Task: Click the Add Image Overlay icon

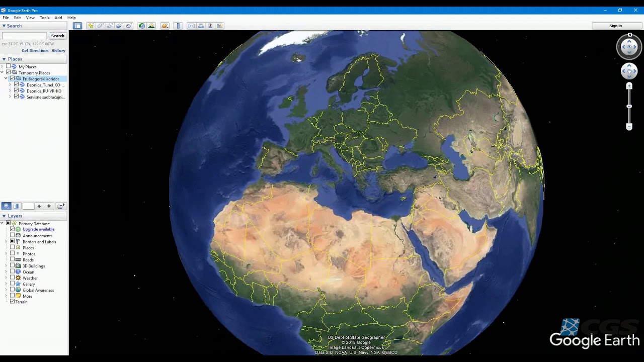Action: pyautogui.click(x=119, y=26)
